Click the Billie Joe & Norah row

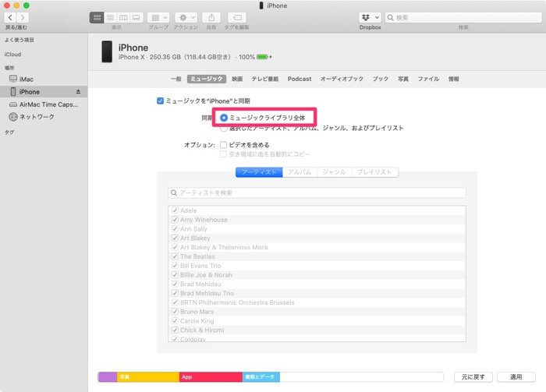point(317,275)
